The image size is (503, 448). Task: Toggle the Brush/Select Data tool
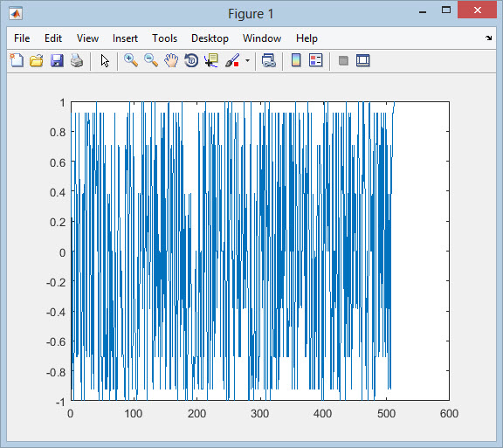(x=232, y=60)
